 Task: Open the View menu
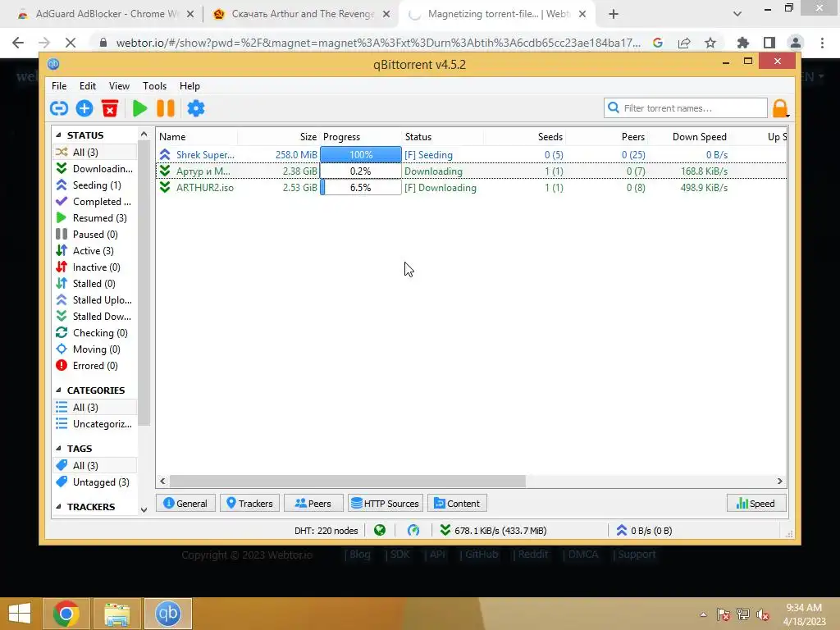pos(119,85)
